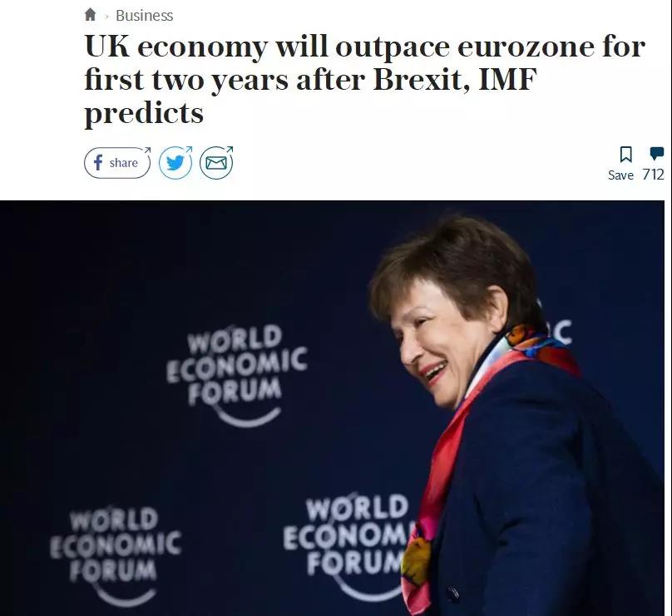Click the Facebook share button

116,163
